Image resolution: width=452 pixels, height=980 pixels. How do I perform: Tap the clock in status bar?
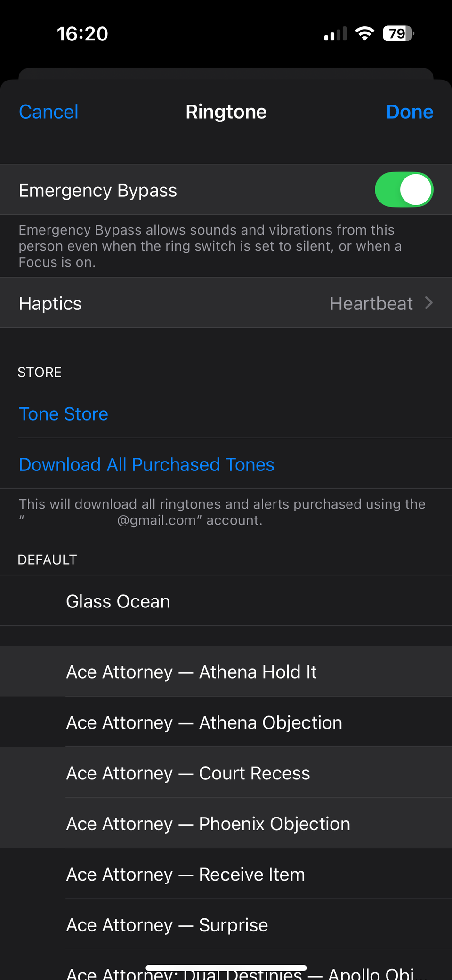[82, 34]
